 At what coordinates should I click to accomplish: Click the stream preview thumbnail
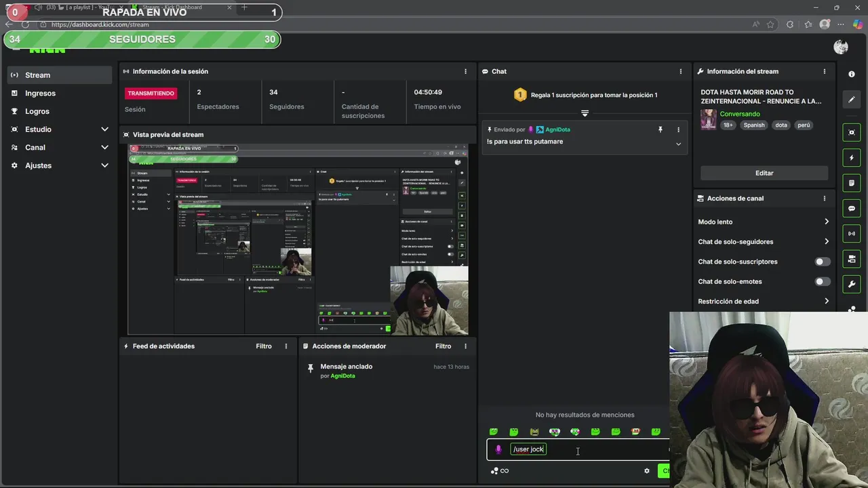(298, 240)
